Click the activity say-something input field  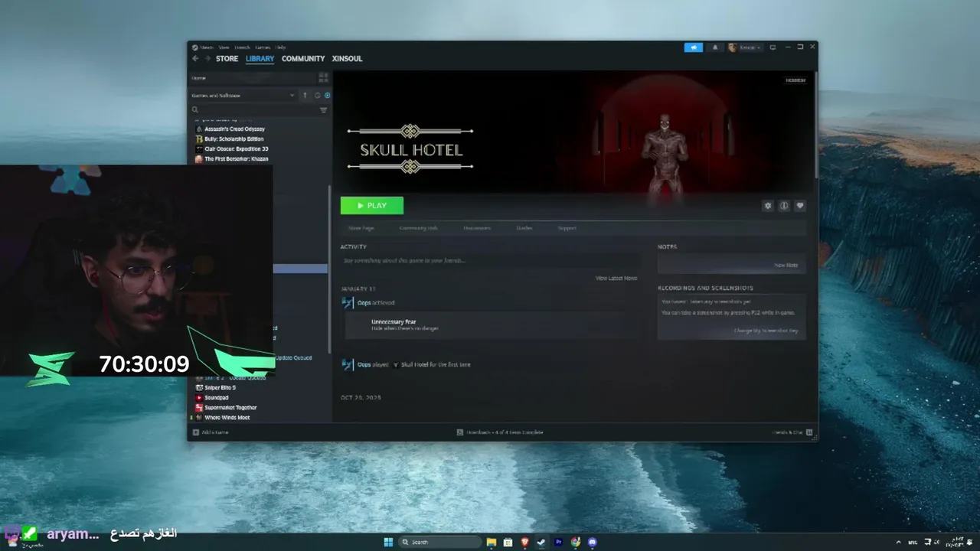(490, 261)
